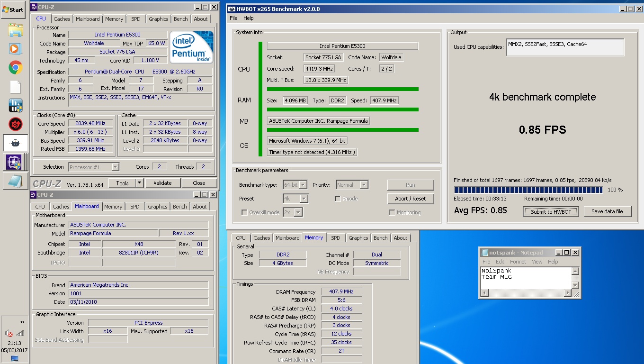The width and height of the screenshot is (644, 364).
Task: Toggle the Monitoring checkbox
Action: [392, 212]
